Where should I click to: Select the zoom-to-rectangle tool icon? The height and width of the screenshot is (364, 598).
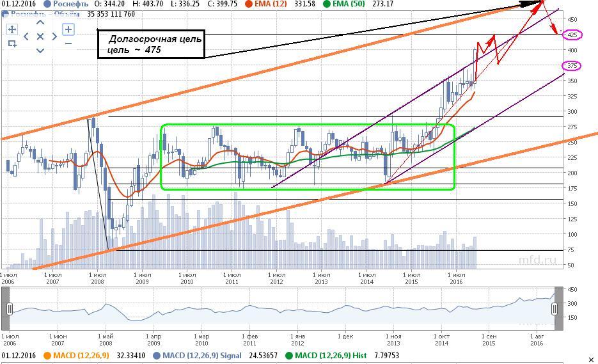click(12, 44)
